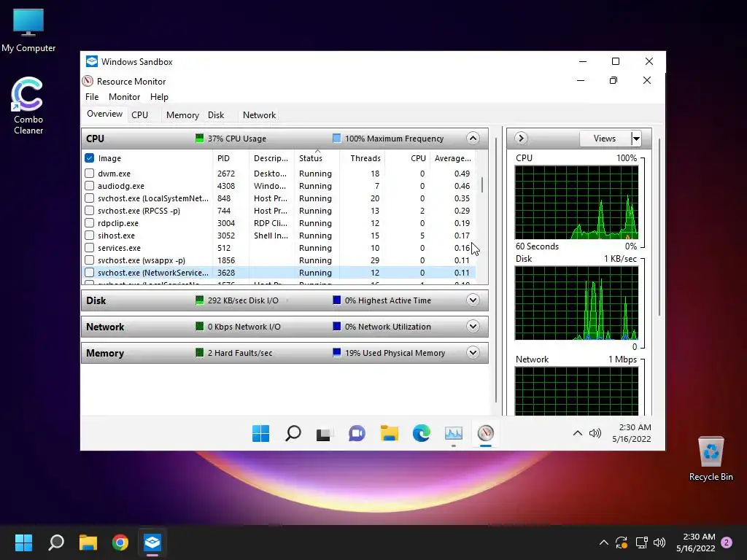This screenshot has width=747, height=560.
Task: Open the File menu
Action: [92, 97]
